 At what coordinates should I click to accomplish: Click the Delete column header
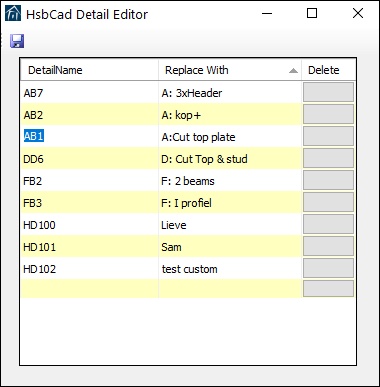point(329,70)
